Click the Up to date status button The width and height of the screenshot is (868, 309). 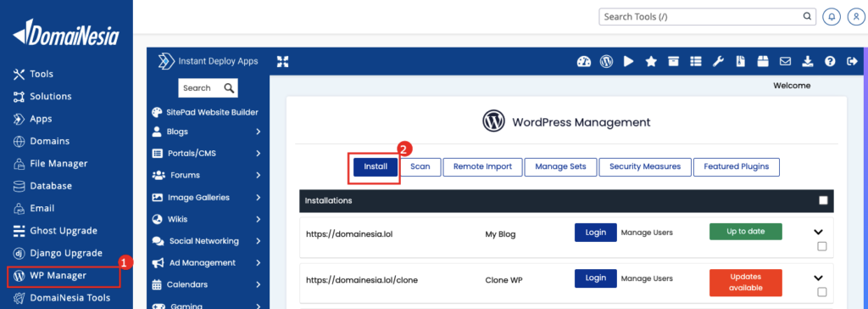(746, 232)
